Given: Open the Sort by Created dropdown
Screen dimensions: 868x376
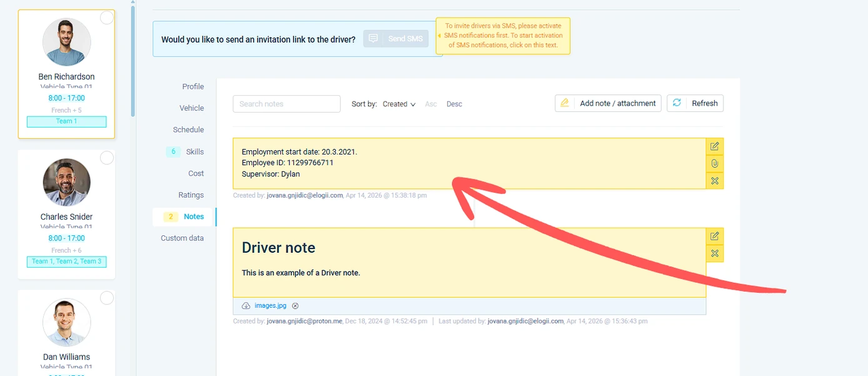Looking at the screenshot, I should pos(399,104).
